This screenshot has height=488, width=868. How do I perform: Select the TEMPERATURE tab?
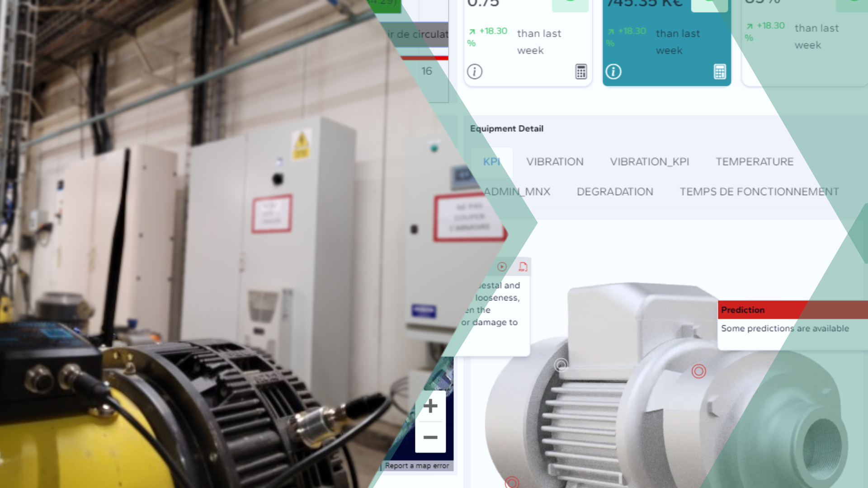(x=754, y=161)
